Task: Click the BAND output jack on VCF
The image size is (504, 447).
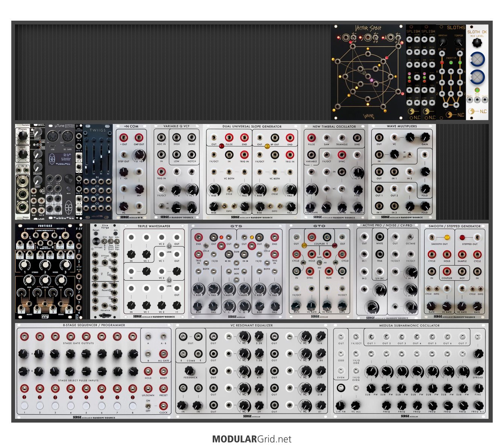Action: 192,137
